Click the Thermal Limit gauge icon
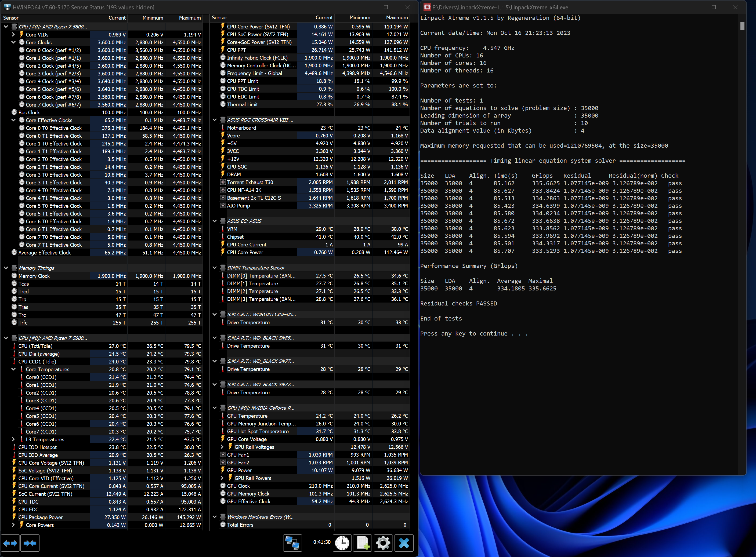The image size is (756, 557). [x=223, y=104]
